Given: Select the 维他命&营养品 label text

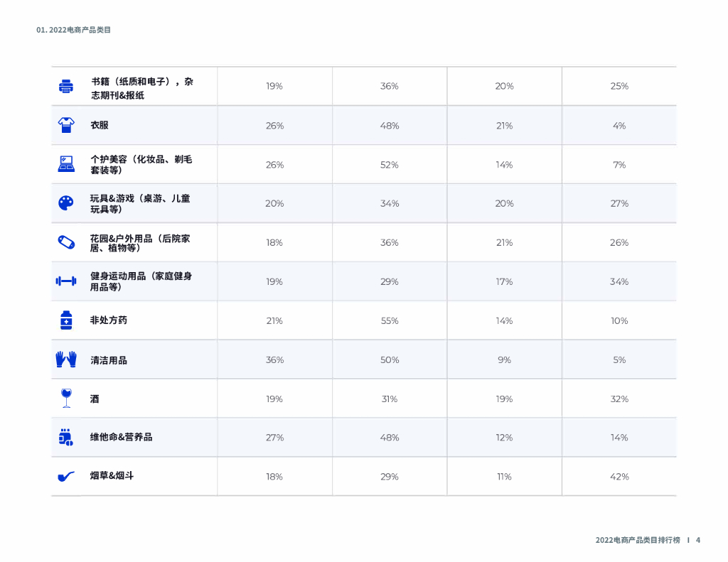Looking at the screenshot, I should pyautogui.click(x=121, y=437).
